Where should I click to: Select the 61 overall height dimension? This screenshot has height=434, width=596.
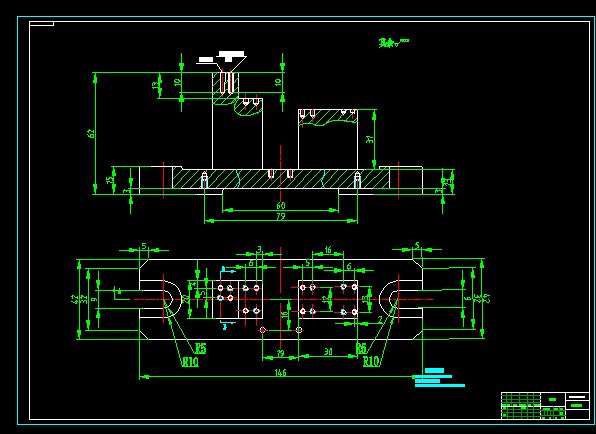point(91,133)
